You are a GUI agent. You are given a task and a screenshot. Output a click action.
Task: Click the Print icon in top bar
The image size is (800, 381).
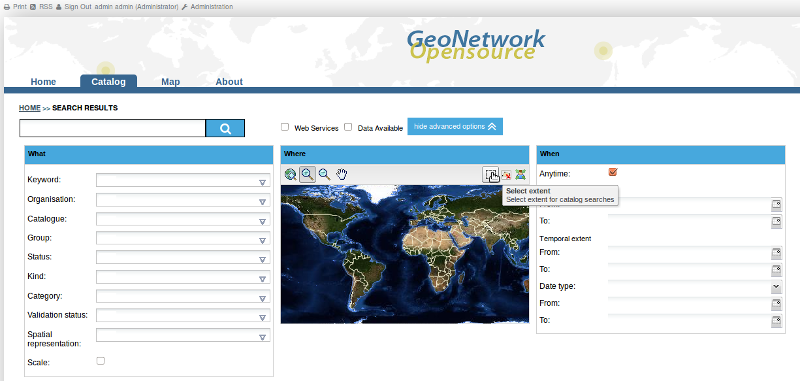(7, 7)
